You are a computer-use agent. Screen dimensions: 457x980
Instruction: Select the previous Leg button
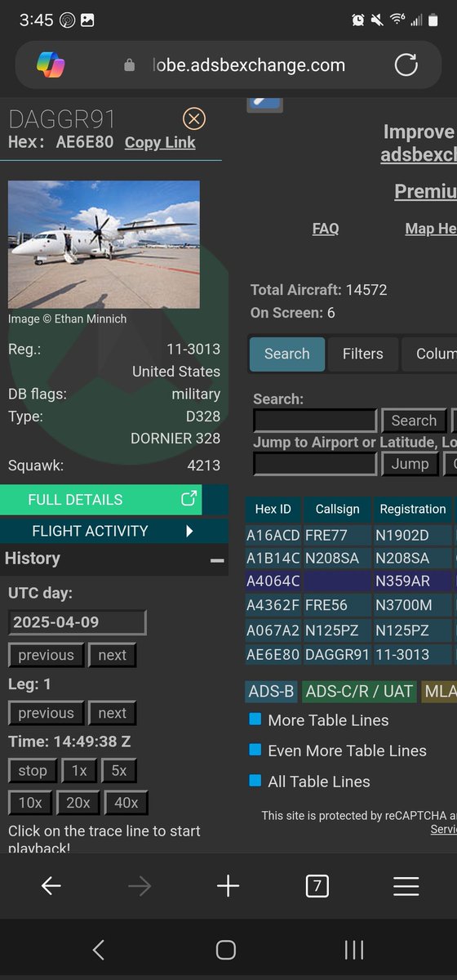click(47, 713)
